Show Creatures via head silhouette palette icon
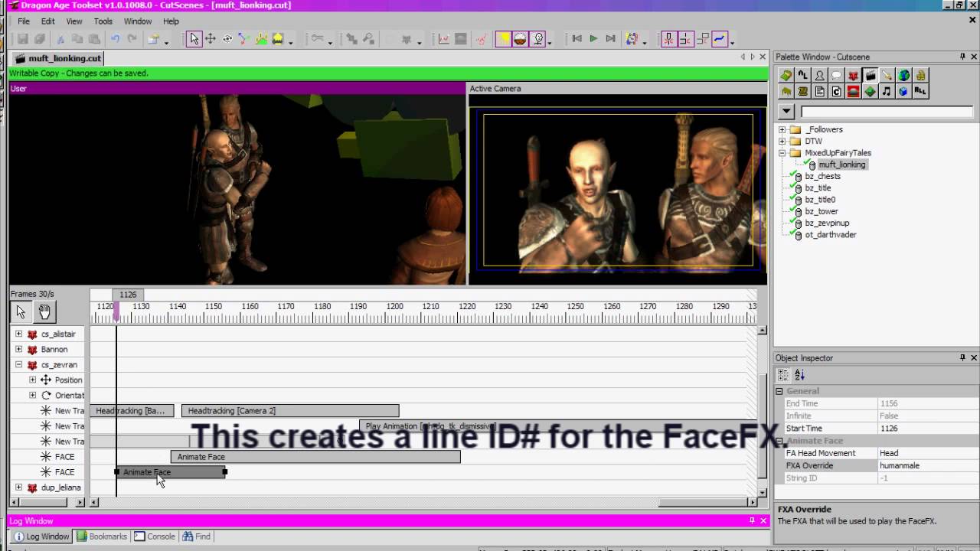Image resolution: width=980 pixels, height=551 pixels. click(819, 75)
